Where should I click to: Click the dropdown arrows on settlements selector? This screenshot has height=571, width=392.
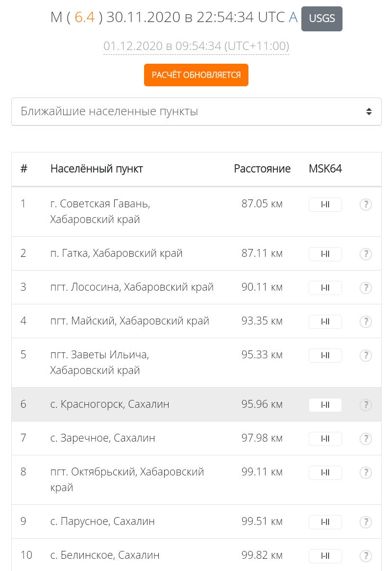click(x=368, y=111)
